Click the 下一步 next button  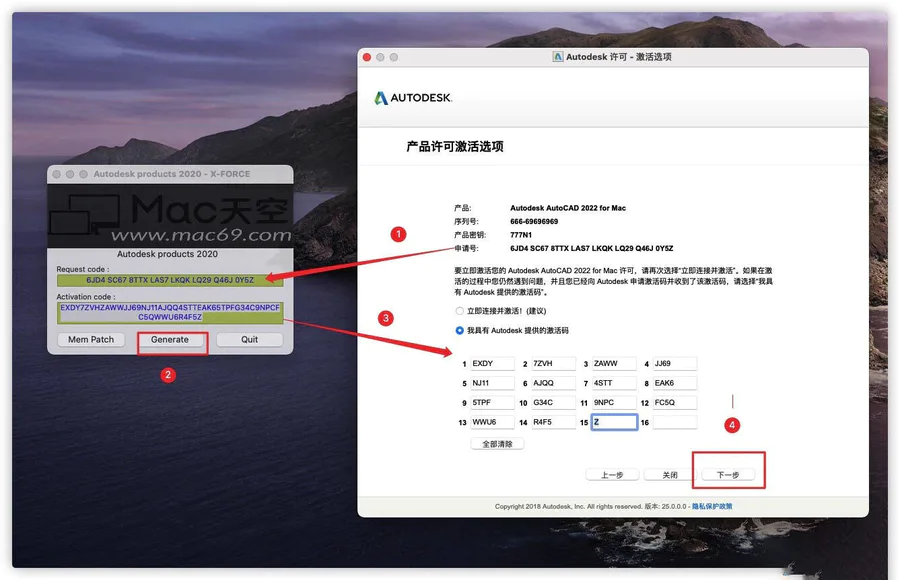728,475
